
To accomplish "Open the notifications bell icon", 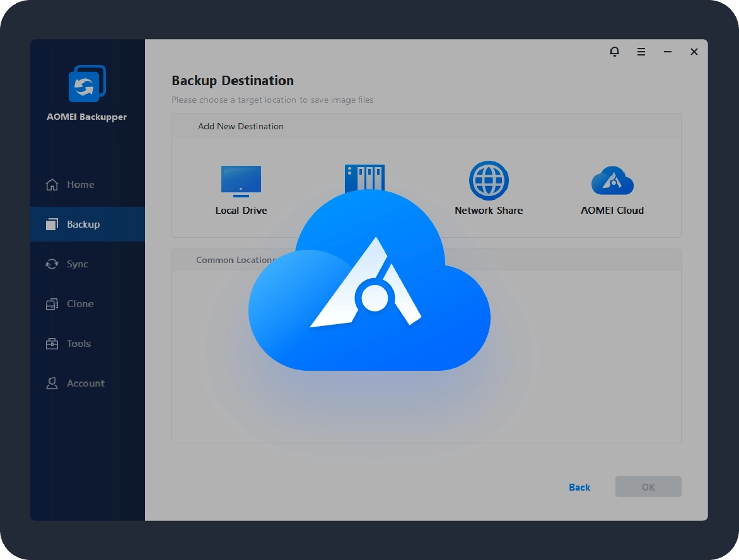I will point(614,52).
